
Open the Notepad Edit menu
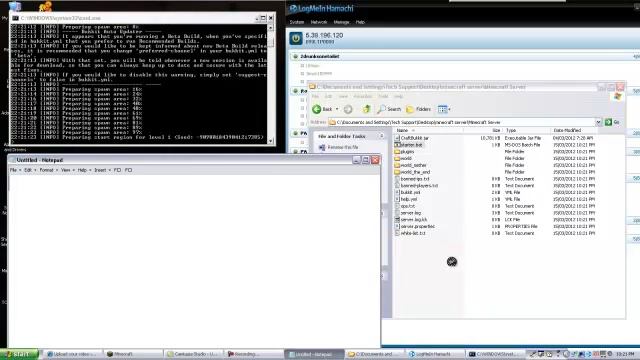tap(28, 170)
